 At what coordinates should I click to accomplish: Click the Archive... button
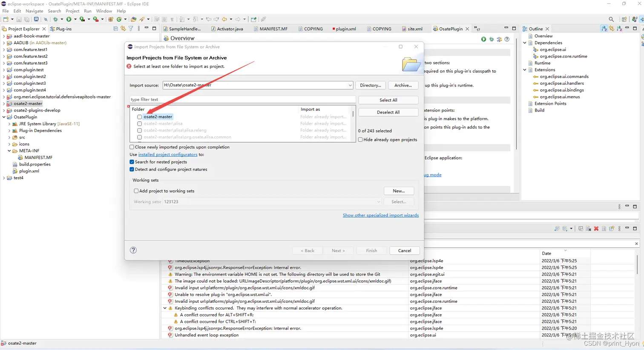coord(403,85)
